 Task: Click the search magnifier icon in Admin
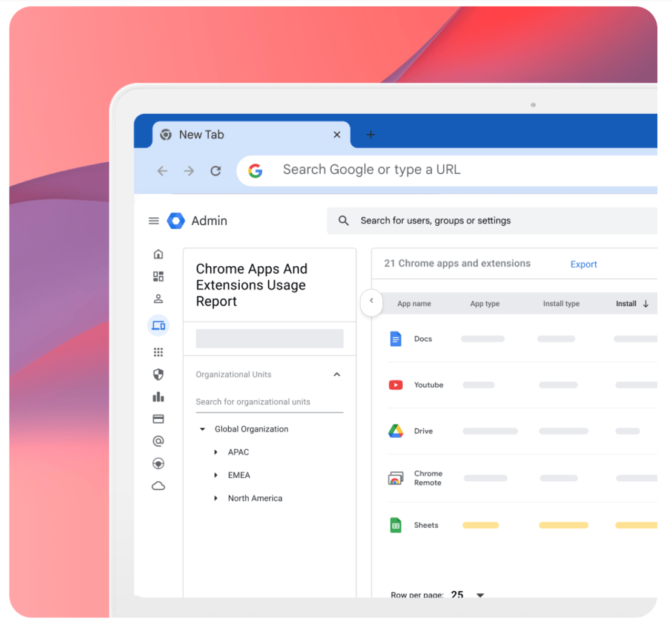click(x=343, y=221)
